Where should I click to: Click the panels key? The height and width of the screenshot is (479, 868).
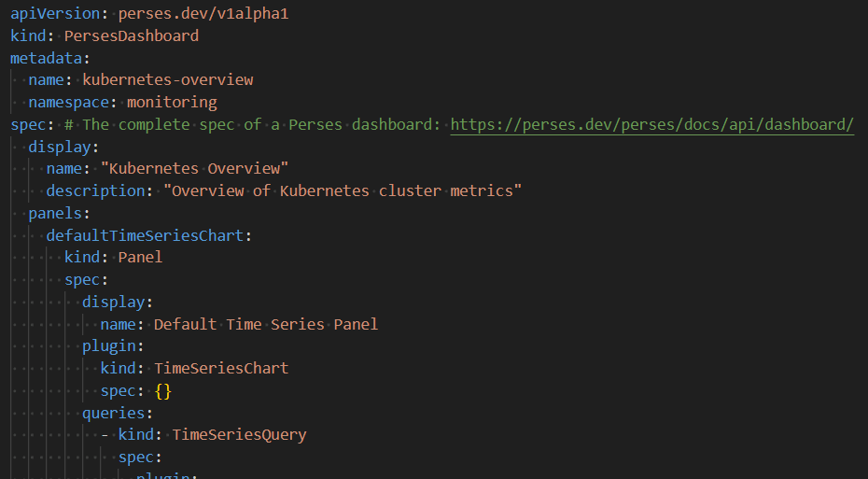pyautogui.click(x=55, y=213)
